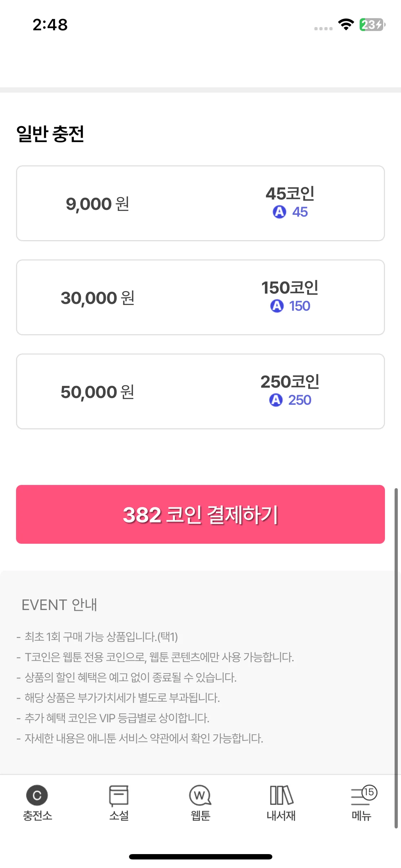Tap the battery indicator in status bar
Viewport: 401px width, 868px height.
click(372, 25)
